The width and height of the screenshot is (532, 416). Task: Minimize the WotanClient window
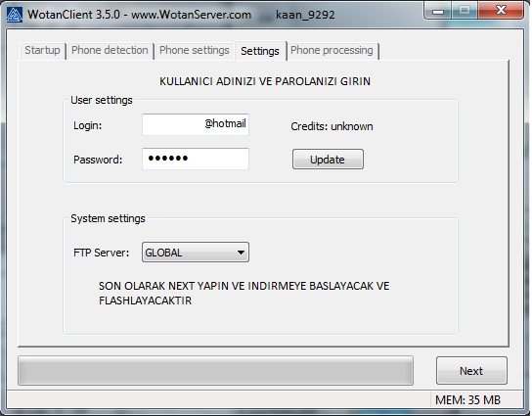(x=438, y=10)
